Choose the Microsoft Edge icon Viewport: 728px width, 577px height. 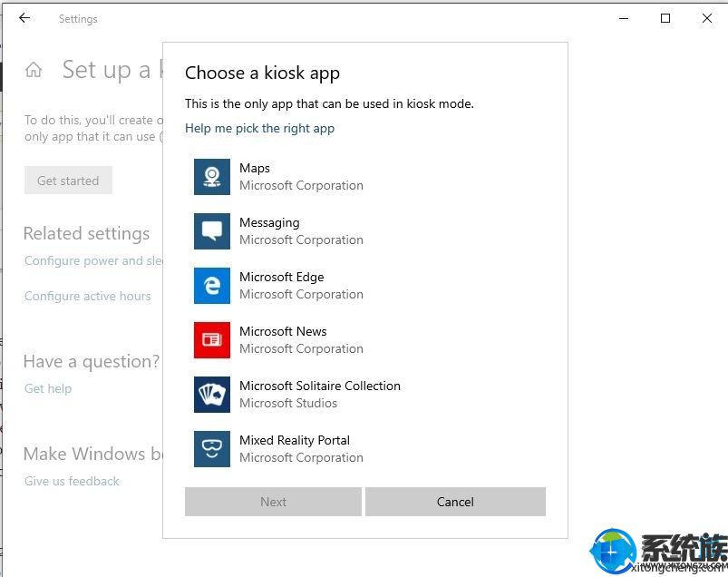coord(212,285)
